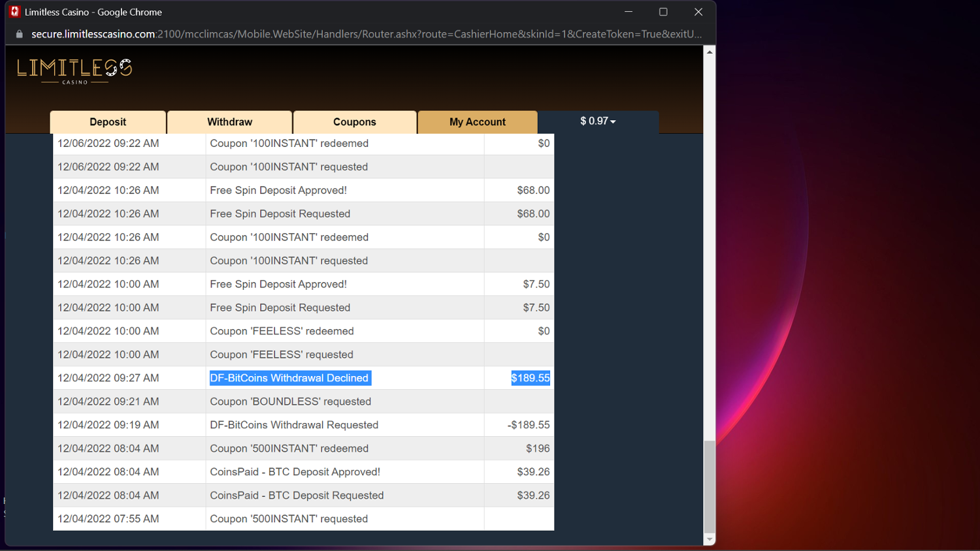Viewport: 980px width, 551px height.
Task: Open the Deposit tab
Action: coord(108,122)
